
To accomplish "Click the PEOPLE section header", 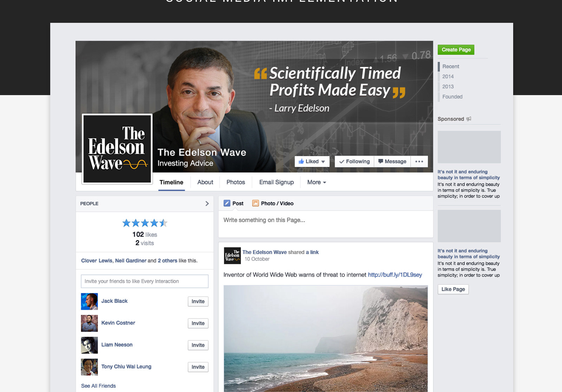I will coord(89,204).
